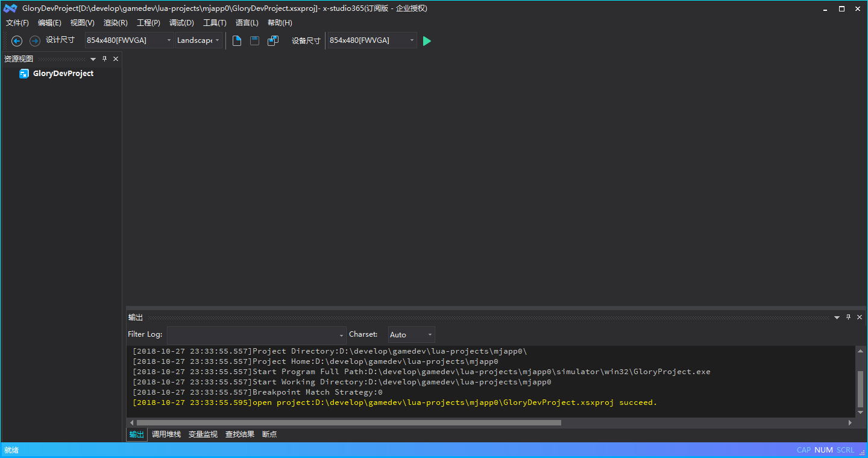Pin the 输出 output panel
Viewport: 868px width, 458px height.
[848, 317]
